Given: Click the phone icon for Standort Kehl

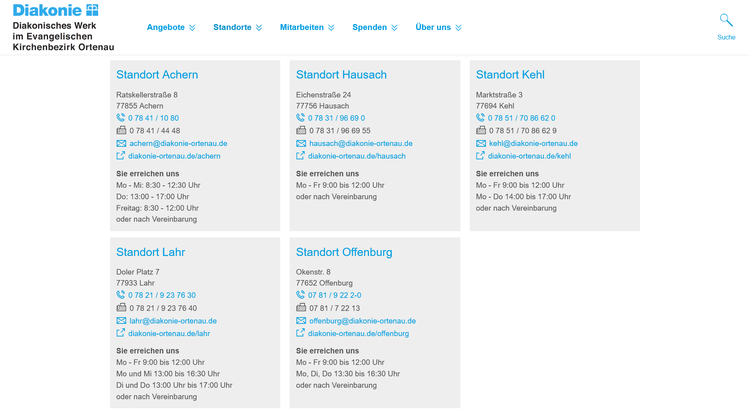Looking at the screenshot, I should point(480,118).
